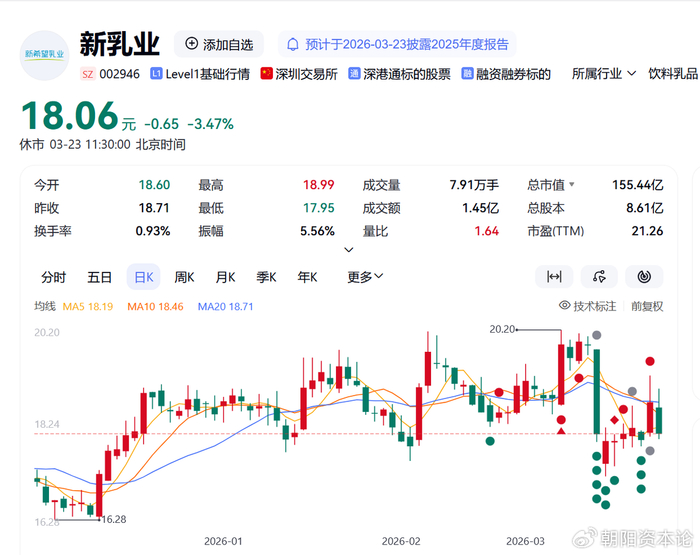Click the 最高 value 18.99
700x555 pixels.
(318, 184)
